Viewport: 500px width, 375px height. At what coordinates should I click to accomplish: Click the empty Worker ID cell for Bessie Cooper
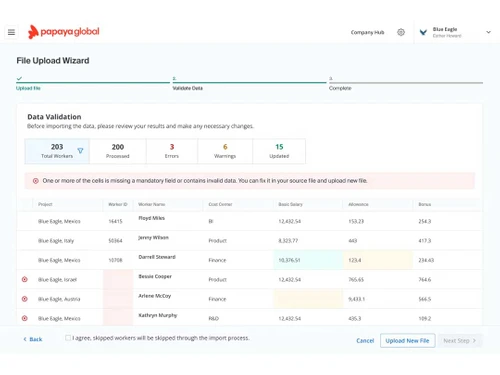coord(118,279)
